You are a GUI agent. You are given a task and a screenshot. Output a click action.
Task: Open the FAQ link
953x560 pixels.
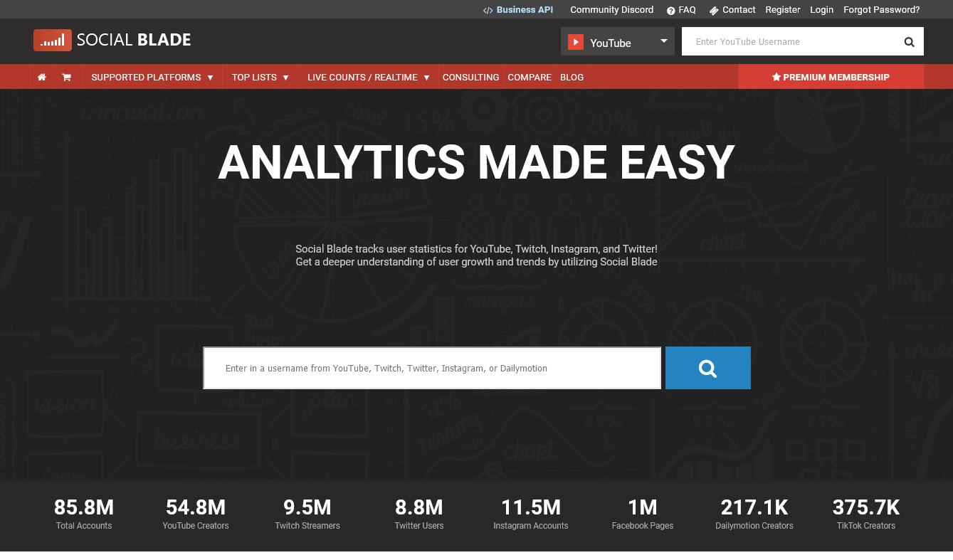point(681,10)
